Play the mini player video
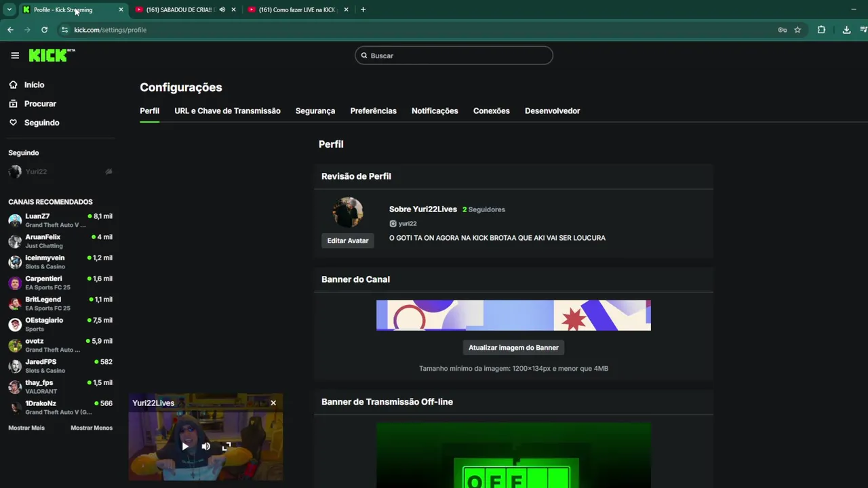Screen dimensions: 868x488 pyautogui.click(x=185, y=446)
